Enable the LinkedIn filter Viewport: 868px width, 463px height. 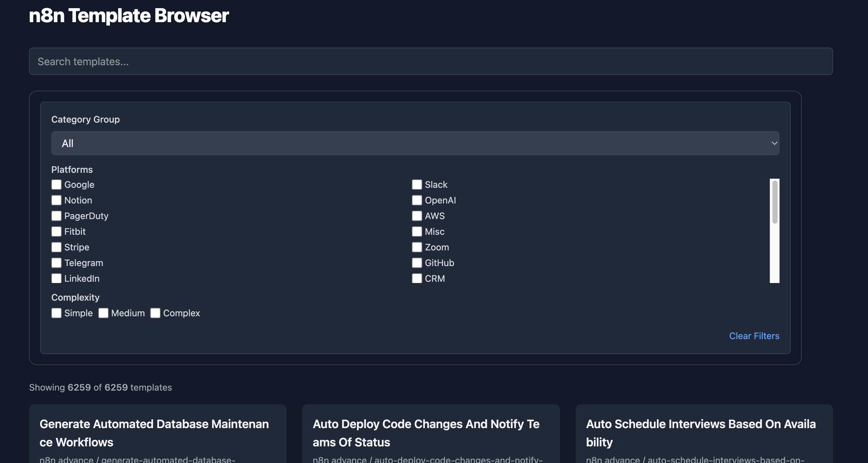56,278
